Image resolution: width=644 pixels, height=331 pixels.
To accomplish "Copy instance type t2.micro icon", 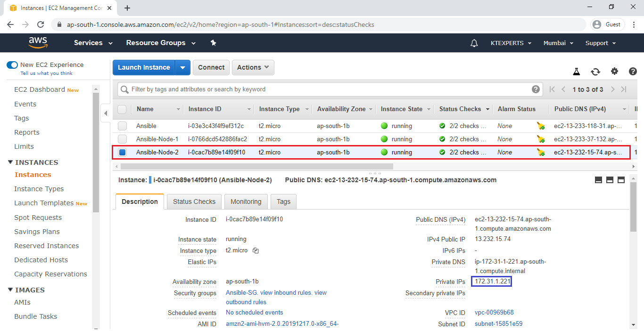I will pos(256,251).
